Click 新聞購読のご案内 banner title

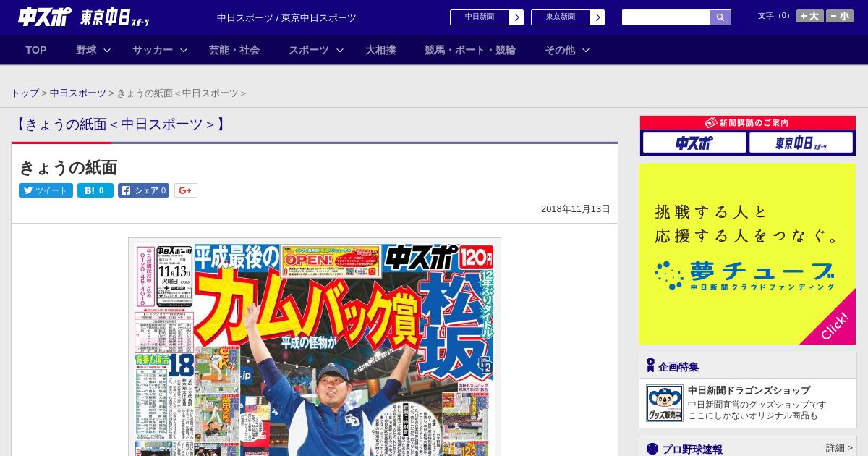pos(747,123)
